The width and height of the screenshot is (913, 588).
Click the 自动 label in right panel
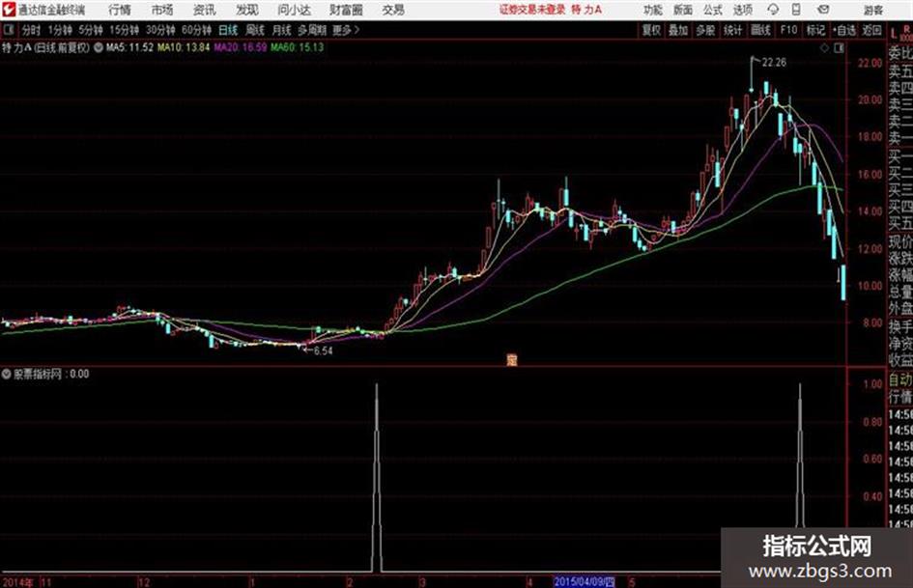pos(900,380)
